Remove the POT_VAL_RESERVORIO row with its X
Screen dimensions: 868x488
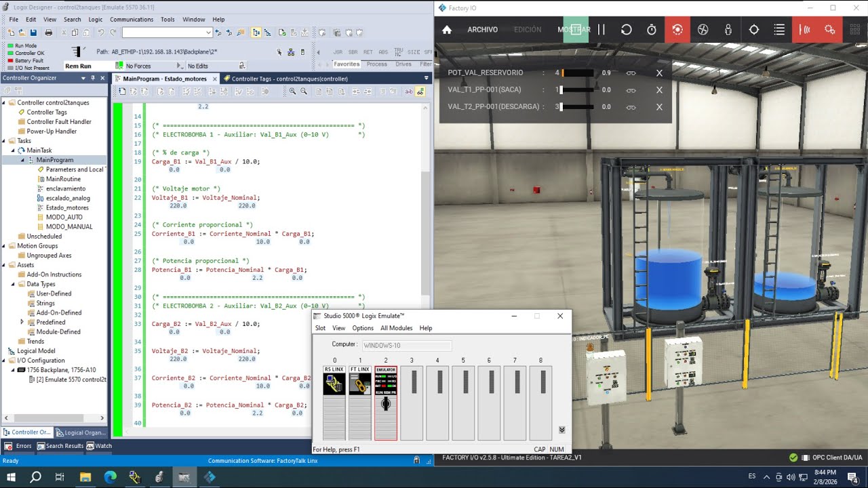click(659, 73)
